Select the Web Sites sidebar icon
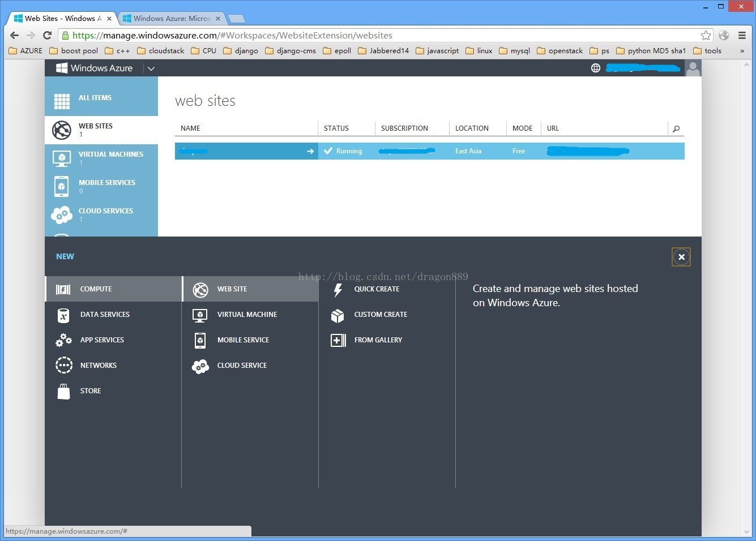This screenshot has width=756, height=541. point(62,130)
